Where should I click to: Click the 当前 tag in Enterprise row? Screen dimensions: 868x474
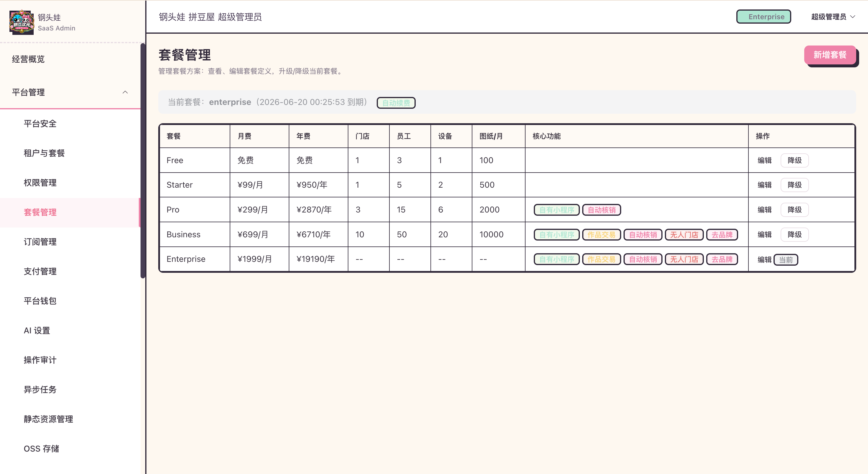[x=786, y=259]
